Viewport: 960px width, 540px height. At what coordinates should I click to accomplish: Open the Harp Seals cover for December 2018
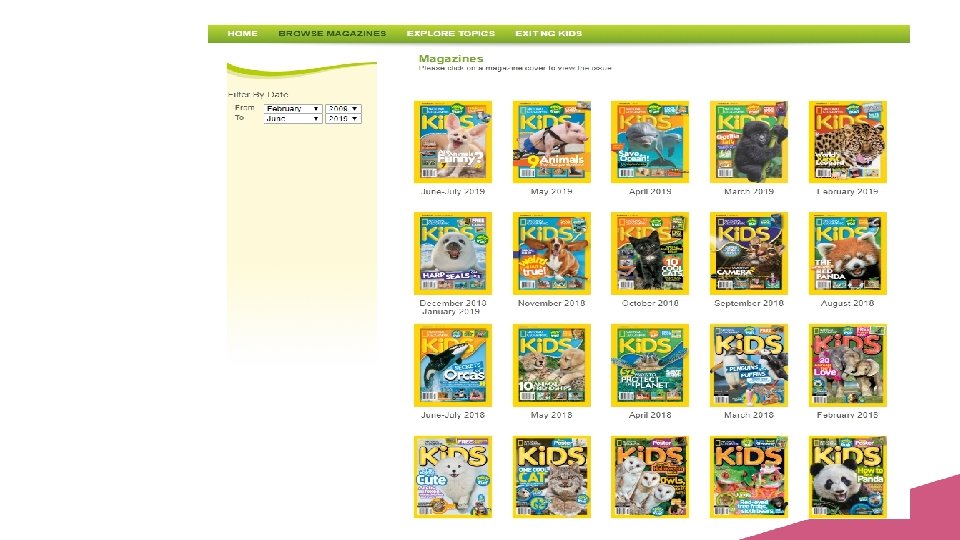pos(452,253)
